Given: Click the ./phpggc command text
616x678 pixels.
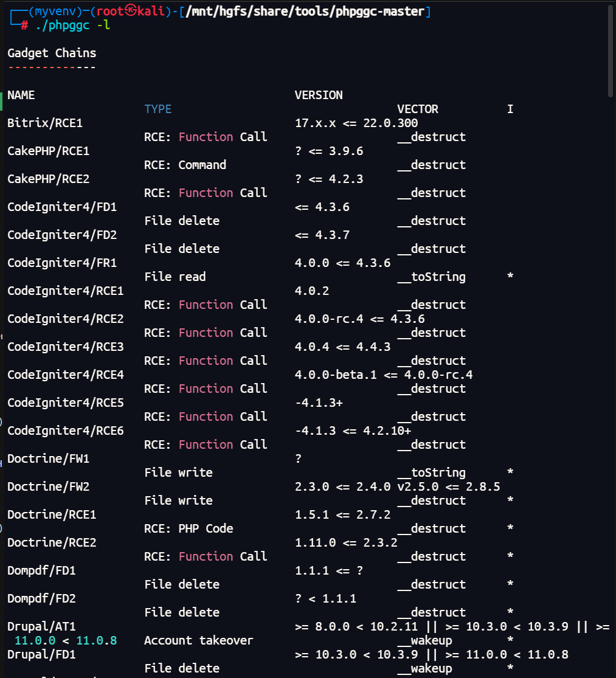Looking at the screenshot, I should (63, 26).
